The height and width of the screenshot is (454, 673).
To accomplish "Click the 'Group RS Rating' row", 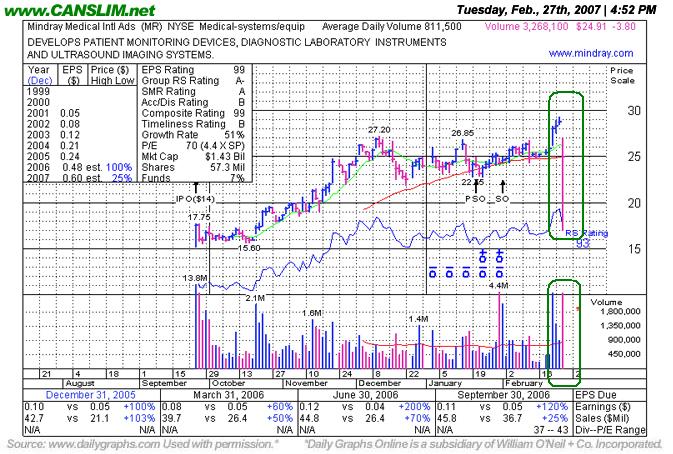I will [193, 81].
